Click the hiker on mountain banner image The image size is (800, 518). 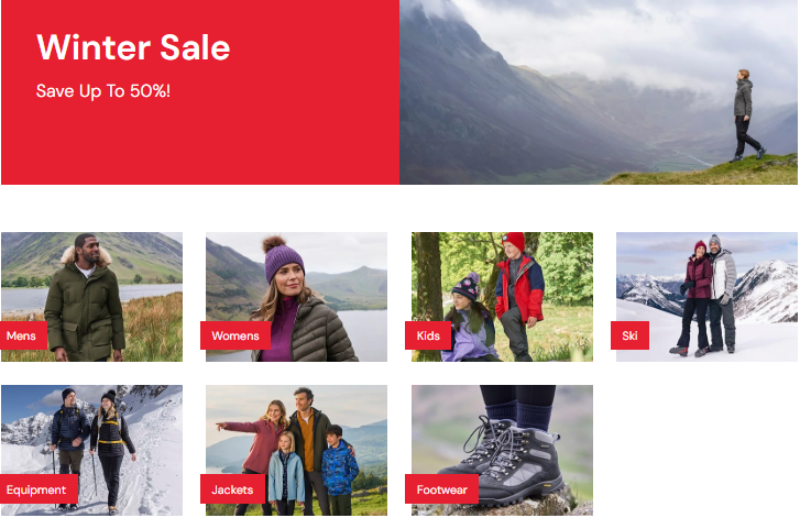click(x=598, y=92)
